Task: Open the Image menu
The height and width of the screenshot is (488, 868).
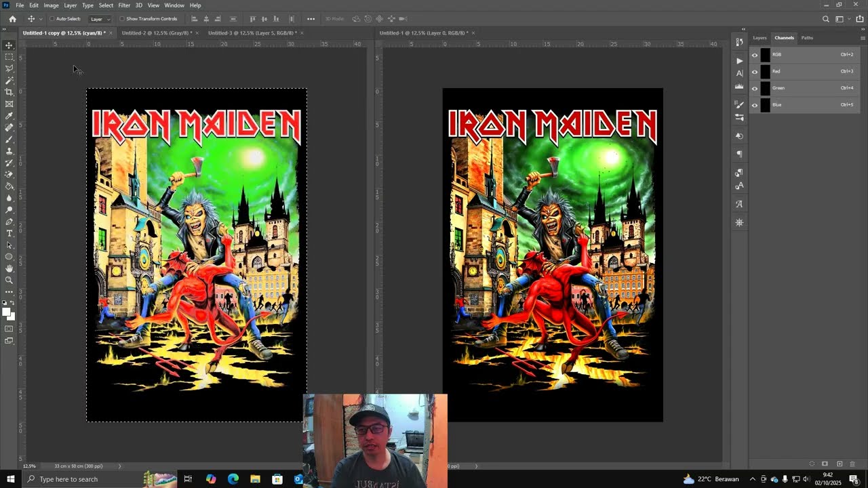Action: pos(52,5)
